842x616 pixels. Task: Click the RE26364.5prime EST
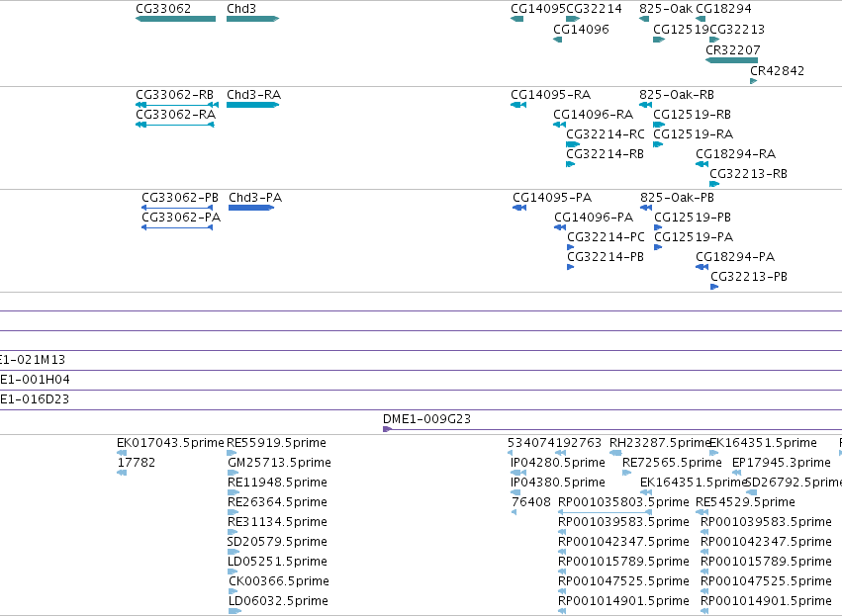tap(234, 512)
